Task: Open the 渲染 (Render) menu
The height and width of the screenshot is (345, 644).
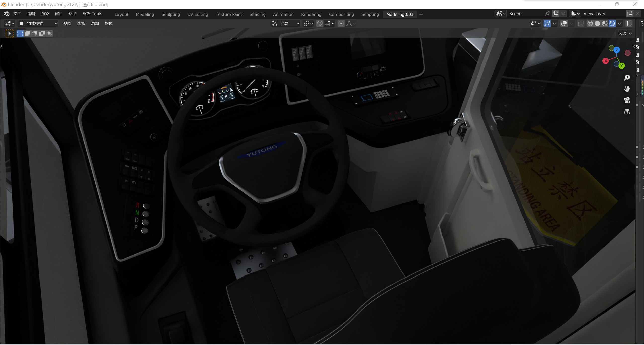Action: 45,14
